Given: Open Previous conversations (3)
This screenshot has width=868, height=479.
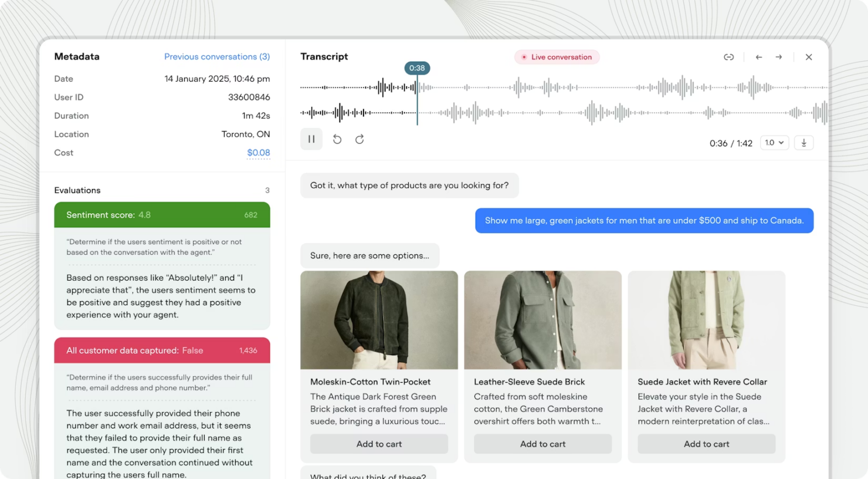Looking at the screenshot, I should click(217, 56).
